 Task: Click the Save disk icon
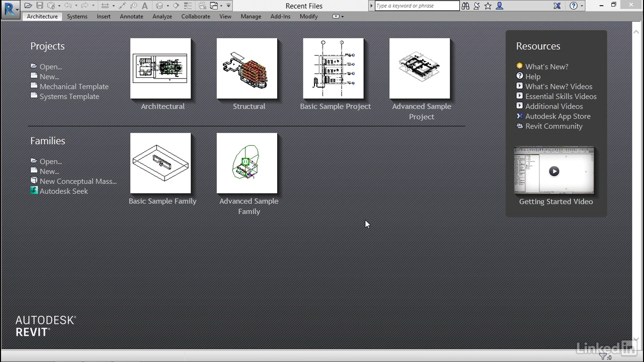pos(39,6)
